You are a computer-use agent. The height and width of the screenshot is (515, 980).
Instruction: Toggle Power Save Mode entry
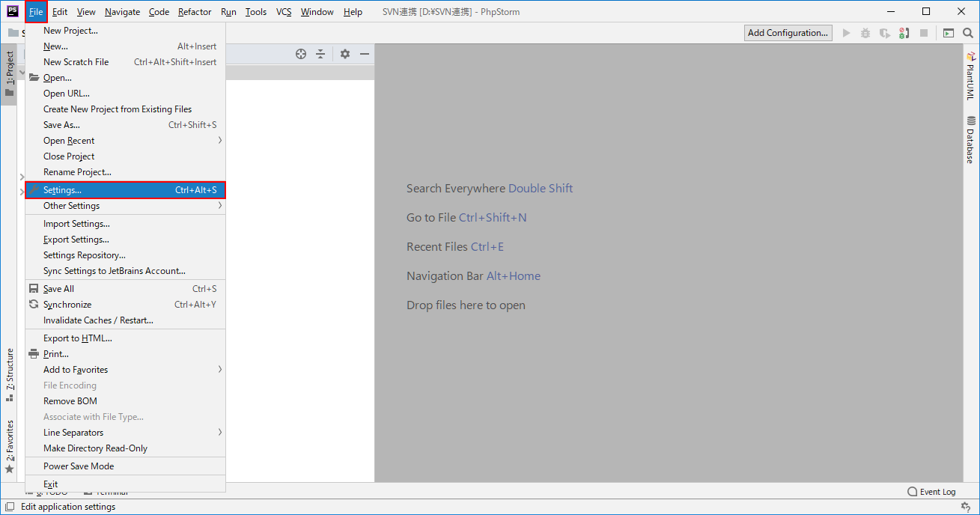tap(125, 466)
